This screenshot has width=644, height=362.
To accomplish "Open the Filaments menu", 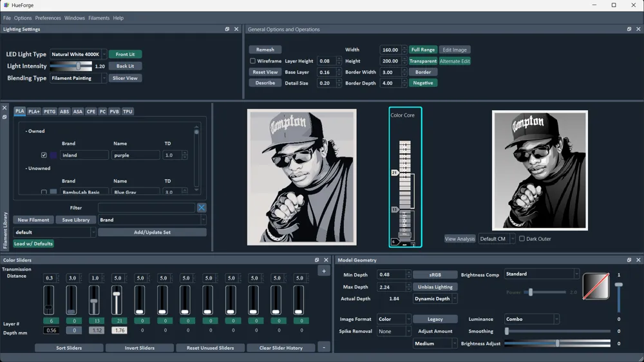I will (x=99, y=18).
